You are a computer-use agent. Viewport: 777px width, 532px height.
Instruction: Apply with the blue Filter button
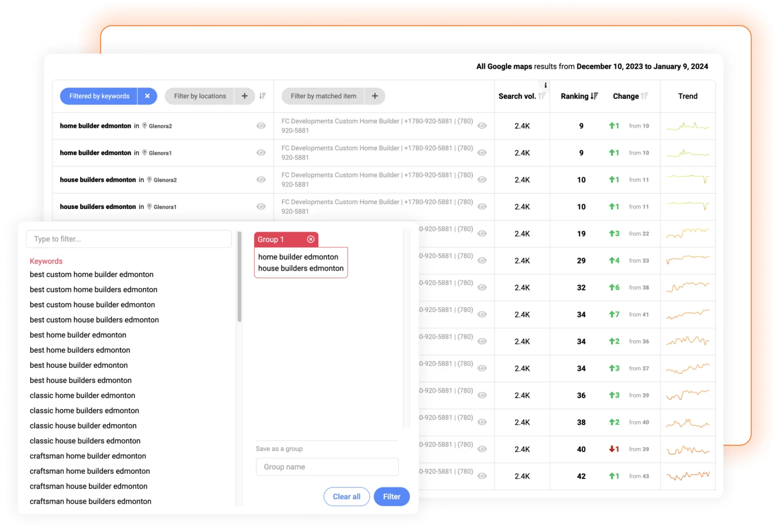tap(392, 497)
